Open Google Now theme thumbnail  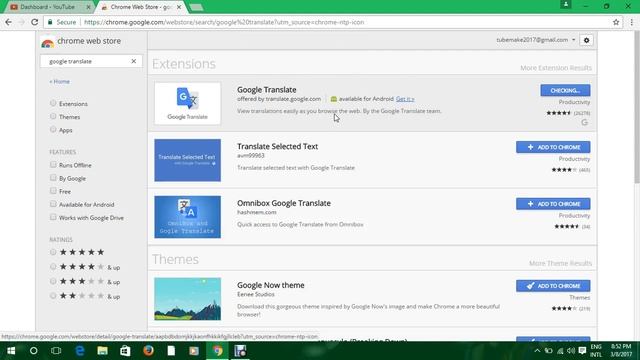(x=187, y=299)
